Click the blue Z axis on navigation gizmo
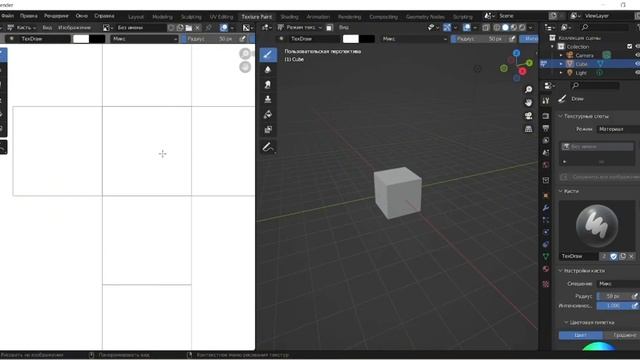 (x=516, y=53)
